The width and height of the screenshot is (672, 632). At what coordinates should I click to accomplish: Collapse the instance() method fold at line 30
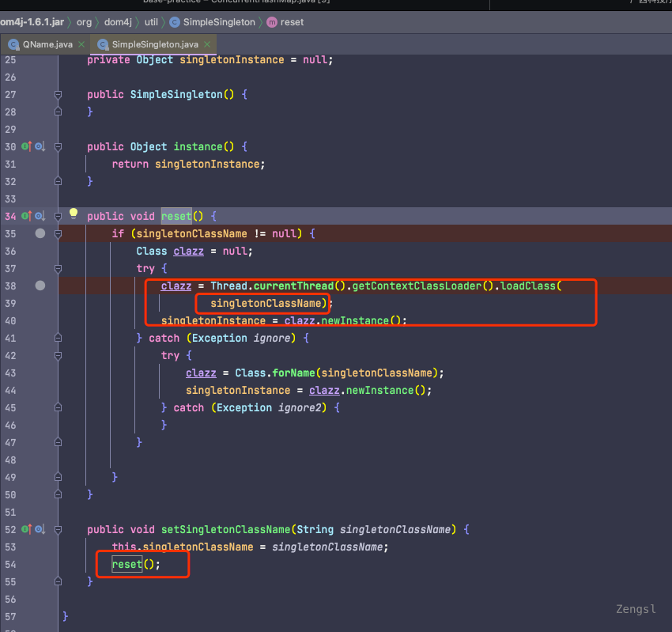pyautogui.click(x=58, y=146)
